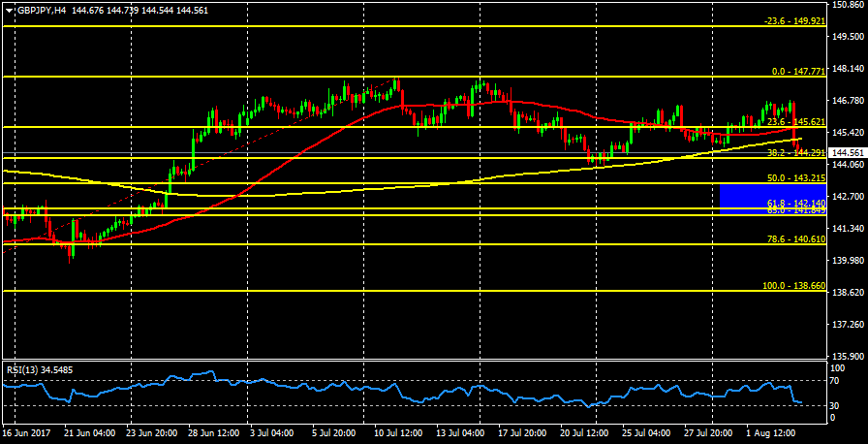
Task: Click the 16 Jun 2017 date label
Action: [25, 434]
